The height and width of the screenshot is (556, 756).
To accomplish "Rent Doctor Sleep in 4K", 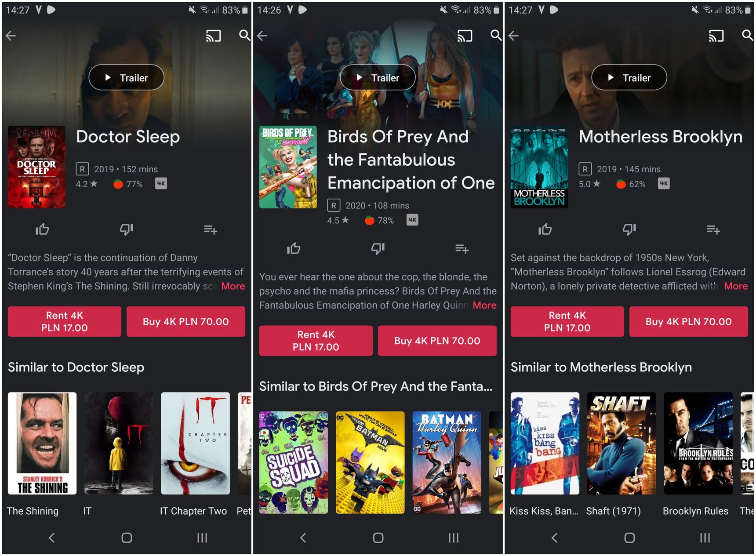I will (65, 322).
